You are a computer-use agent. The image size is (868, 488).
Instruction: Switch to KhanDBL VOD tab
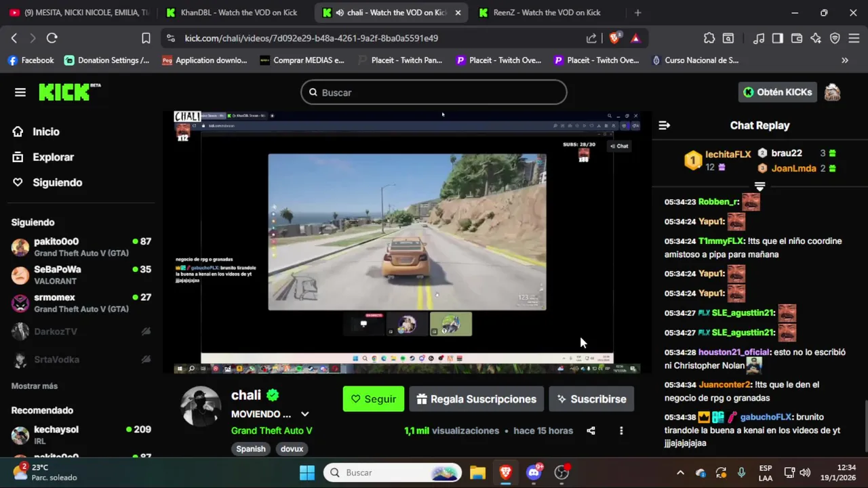tap(234, 12)
